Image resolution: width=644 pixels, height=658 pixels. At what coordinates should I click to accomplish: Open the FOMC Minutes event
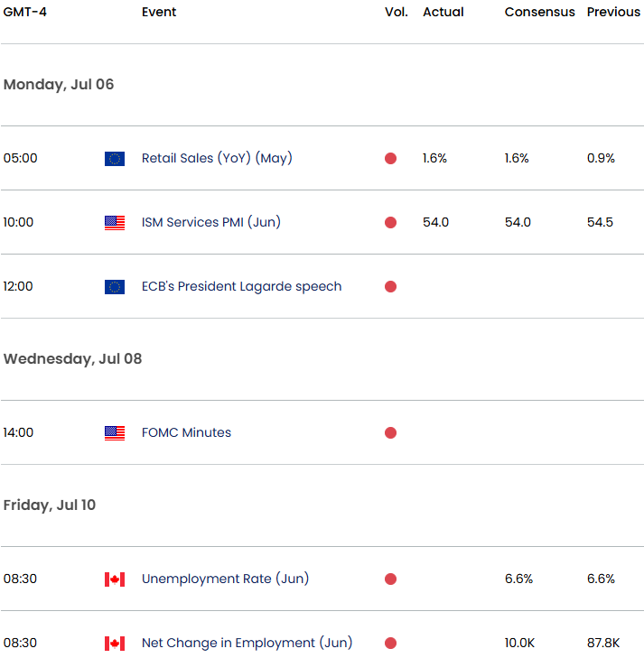coord(186,432)
